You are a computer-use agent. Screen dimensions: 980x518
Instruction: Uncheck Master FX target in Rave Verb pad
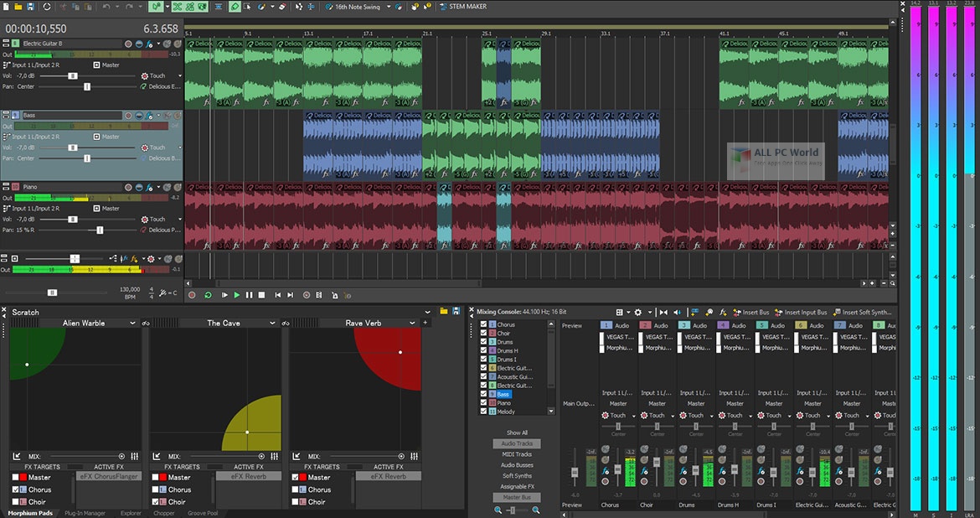coord(296,477)
